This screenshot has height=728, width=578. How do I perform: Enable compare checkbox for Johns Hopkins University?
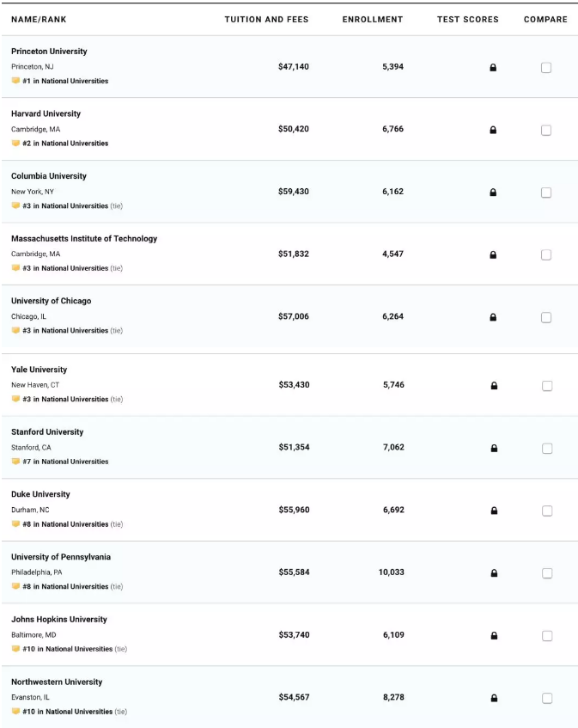(547, 636)
